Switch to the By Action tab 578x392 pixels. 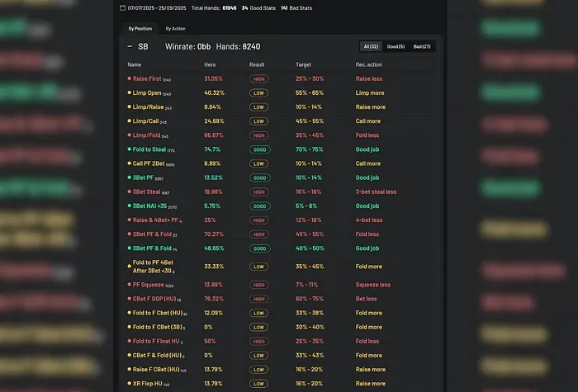tap(175, 28)
